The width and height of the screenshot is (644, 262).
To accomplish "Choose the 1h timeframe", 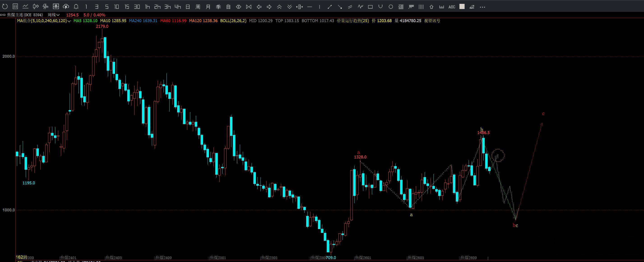I will tap(147, 7).
